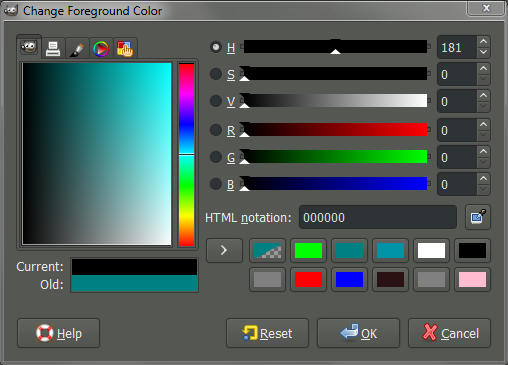Image resolution: width=508 pixels, height=365 pixels.
Task: Switch to the CMYK printer tab
Action: click(x=53, y=49)
